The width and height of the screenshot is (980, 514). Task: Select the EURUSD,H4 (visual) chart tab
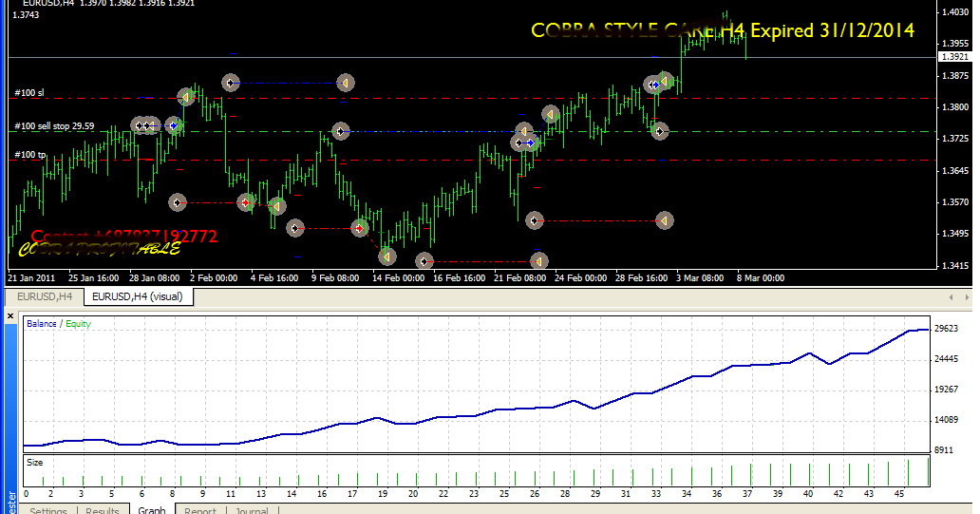pos(138,296)
